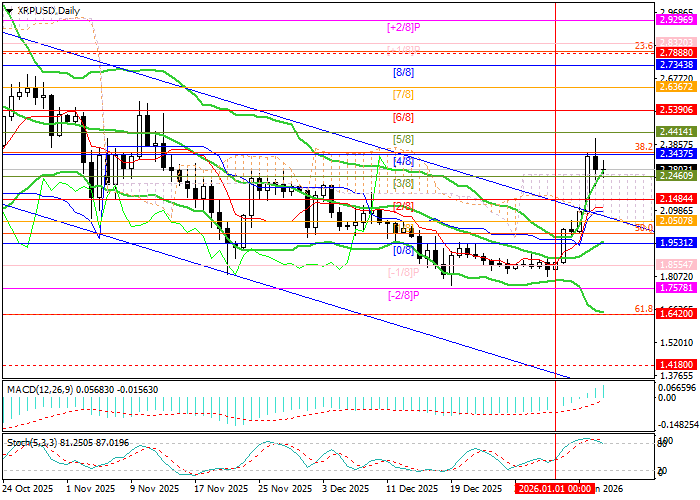Select the [8/8] Murrey level label

(404, 72)
